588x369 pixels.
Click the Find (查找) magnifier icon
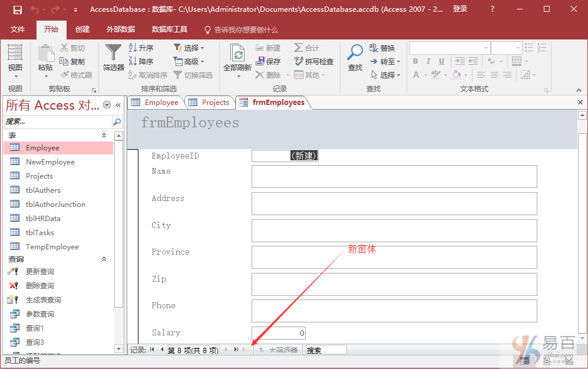coord(355,53)
